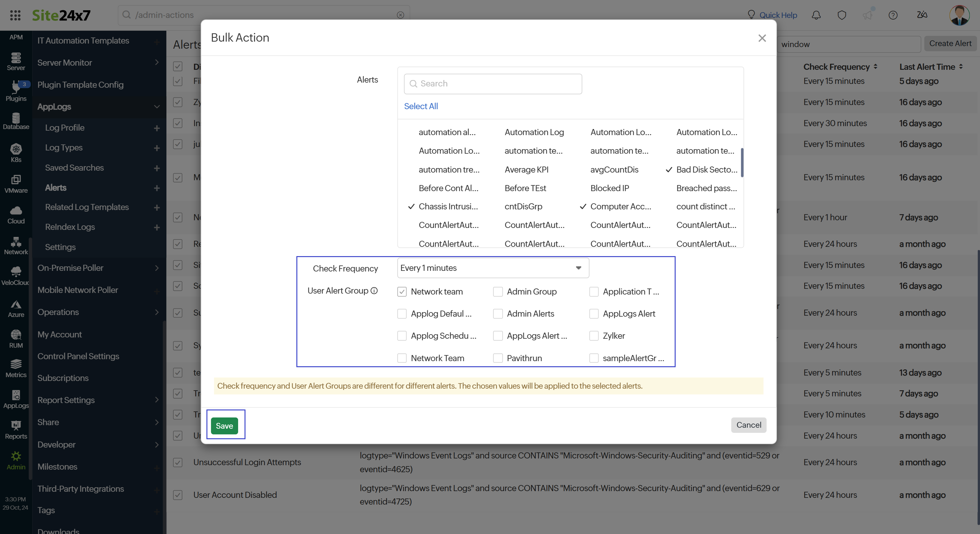This screenshot has height=534, width=980.
Task: Click the Select All link
Action: [x=421, y=106]
